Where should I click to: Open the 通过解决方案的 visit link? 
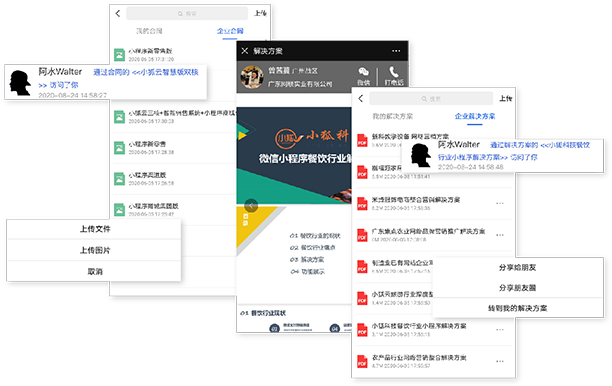click(540, 145)
